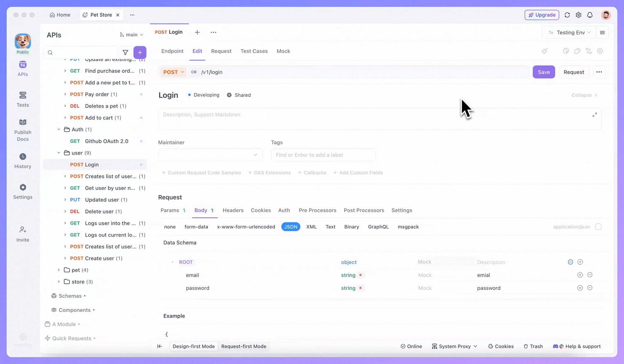
Task: Switch to the Test Cases tab
Action: pyautogui.click(x=254, y=51)
